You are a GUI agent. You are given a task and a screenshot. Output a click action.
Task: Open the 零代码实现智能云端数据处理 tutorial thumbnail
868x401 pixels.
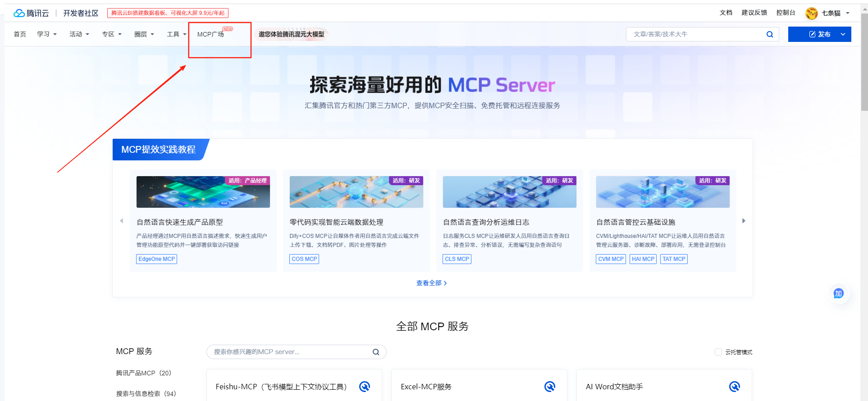coord(356,192)
